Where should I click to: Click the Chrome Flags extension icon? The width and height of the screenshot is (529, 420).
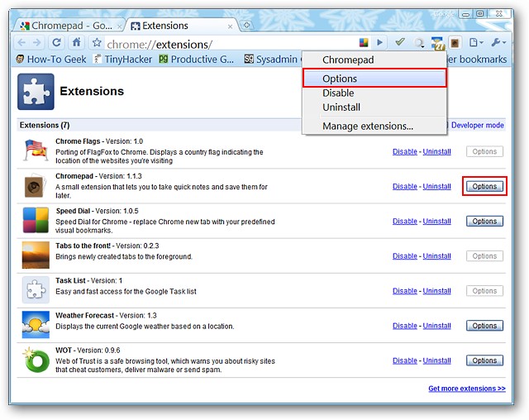coord(36,150)
